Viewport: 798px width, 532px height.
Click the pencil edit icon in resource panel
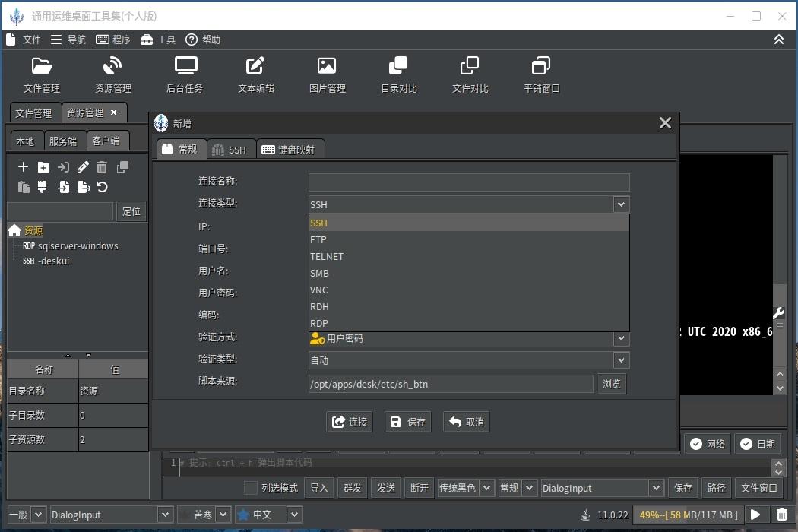(83, 167)
